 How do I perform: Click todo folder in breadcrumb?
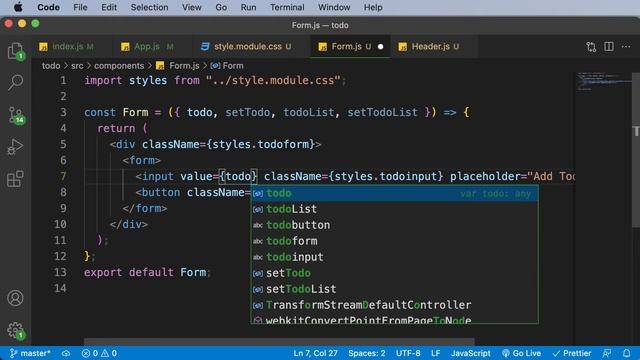[51, 66]
